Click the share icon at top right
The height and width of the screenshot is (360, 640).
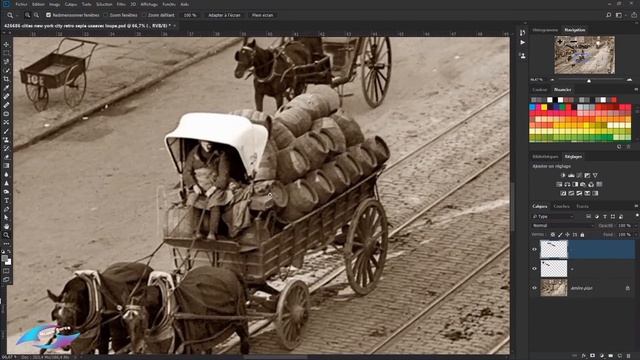[634, 15]
